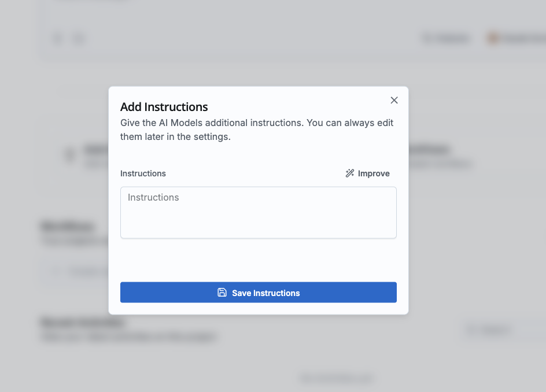Screen dimensions: 546x392
Task: Click the Instructions placeholder text
Action: click(153, 198)
